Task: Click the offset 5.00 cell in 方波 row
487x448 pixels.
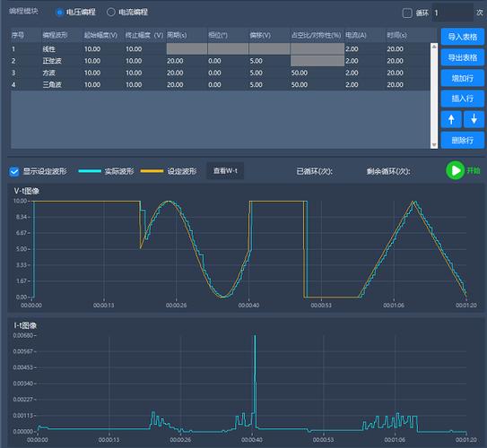Action: 257,73
